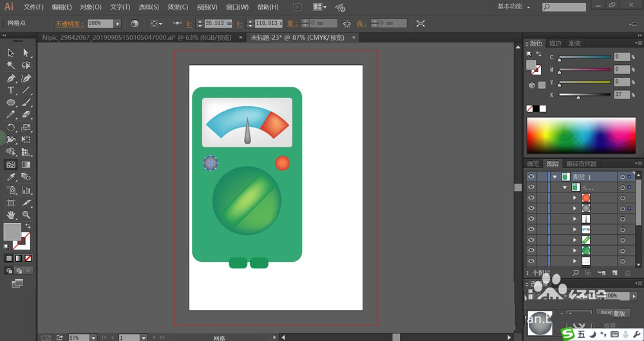
Task: Click the Magic Wand tool
Action: (x=11, y=65)
